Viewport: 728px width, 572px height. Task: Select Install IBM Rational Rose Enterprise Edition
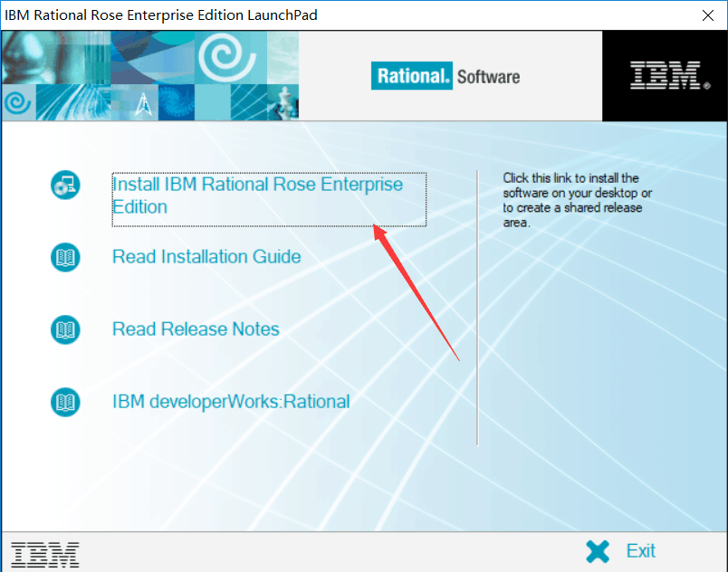[256, 194]
